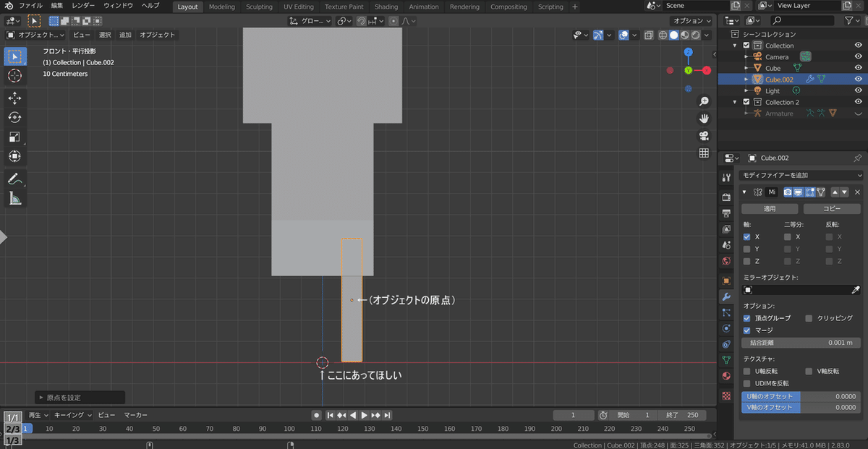Switch to the Modeling workspace tab
Image resolution: width=868 pixels, height=449 pixels.
tap(221, 7)
